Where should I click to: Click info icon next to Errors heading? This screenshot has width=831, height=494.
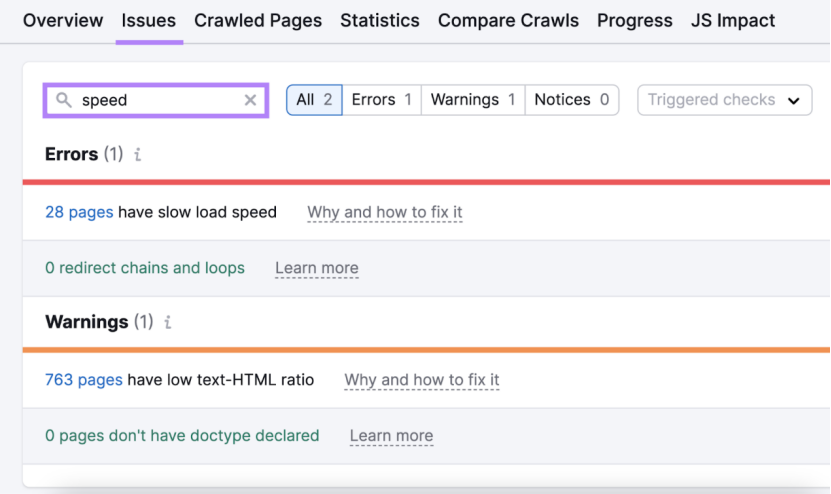coord(138,155)
